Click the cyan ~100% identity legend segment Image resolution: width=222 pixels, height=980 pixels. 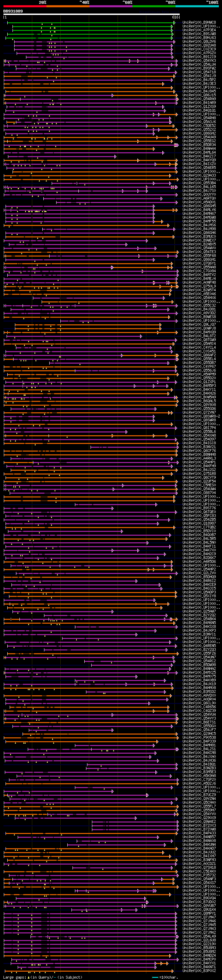197,7
